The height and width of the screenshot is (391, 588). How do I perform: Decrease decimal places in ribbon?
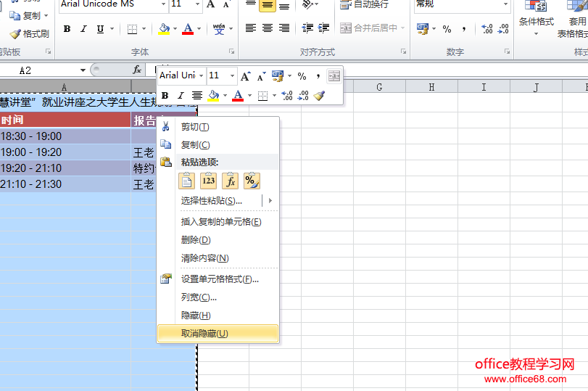503,29
